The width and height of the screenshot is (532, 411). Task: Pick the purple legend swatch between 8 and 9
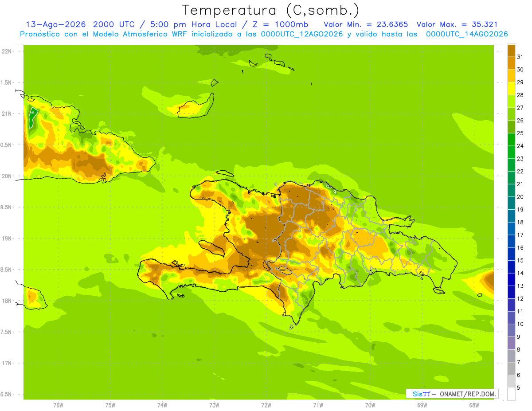[511, 343]
